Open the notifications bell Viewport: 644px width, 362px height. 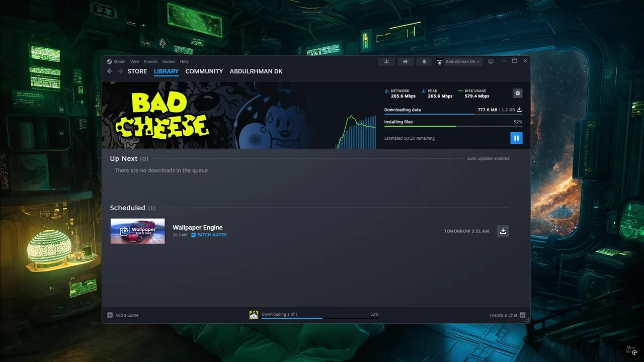pos(424,61)
